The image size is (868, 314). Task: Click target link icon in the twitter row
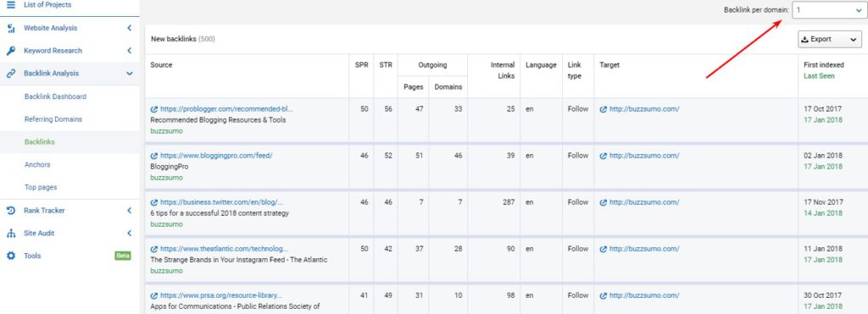604,202
